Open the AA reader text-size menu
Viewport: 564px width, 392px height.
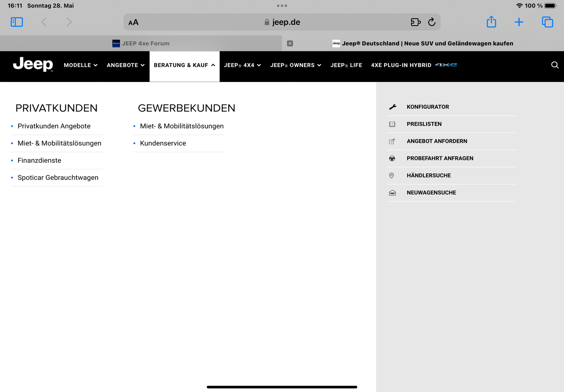[133, 22]
